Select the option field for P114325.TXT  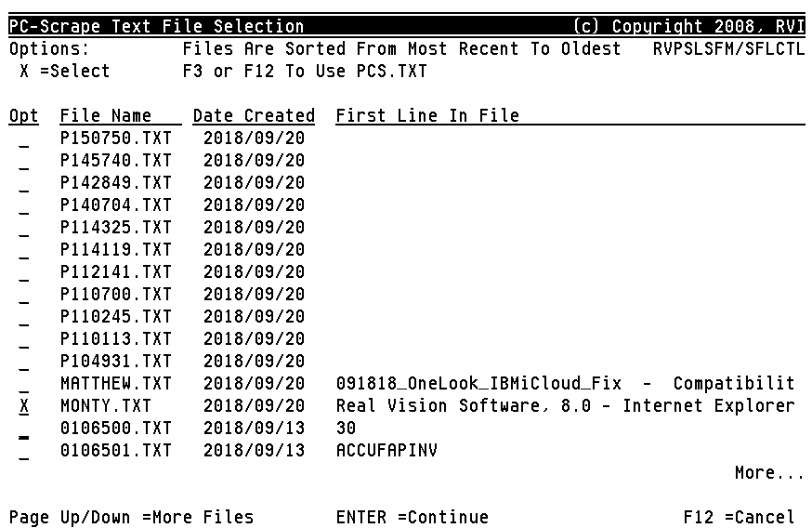click(24, 228)
